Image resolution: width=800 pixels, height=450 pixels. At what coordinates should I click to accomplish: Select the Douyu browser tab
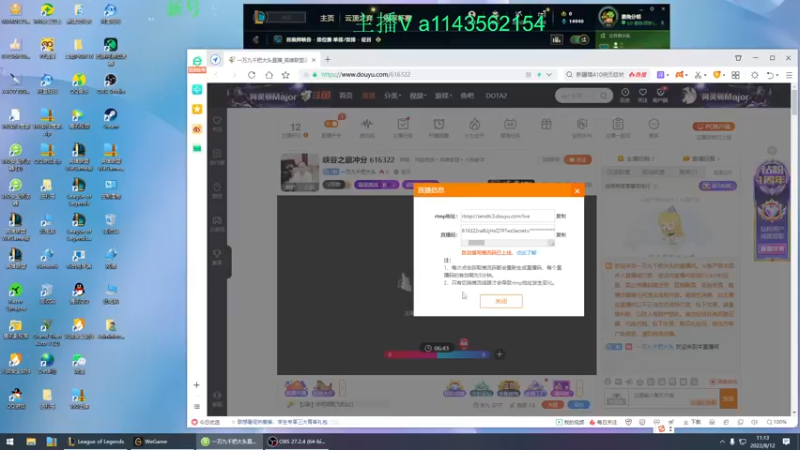pyautogui.click(x=271, y=60)
